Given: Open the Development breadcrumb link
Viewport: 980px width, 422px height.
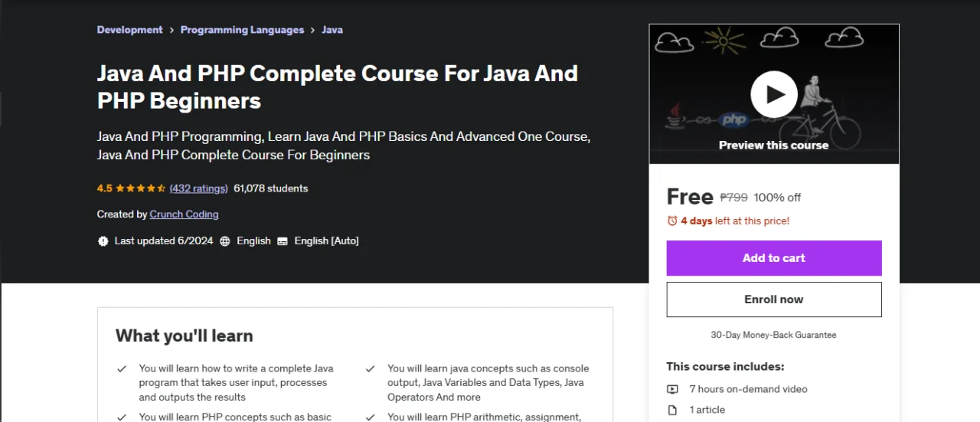Looking at the screenshot, I should [x=129, y=30].
